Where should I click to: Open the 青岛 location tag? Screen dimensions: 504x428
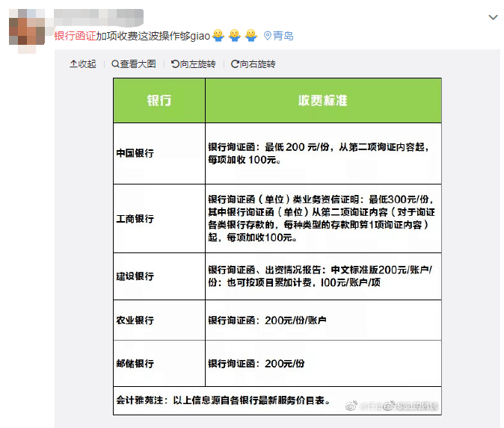pos(283,36)
